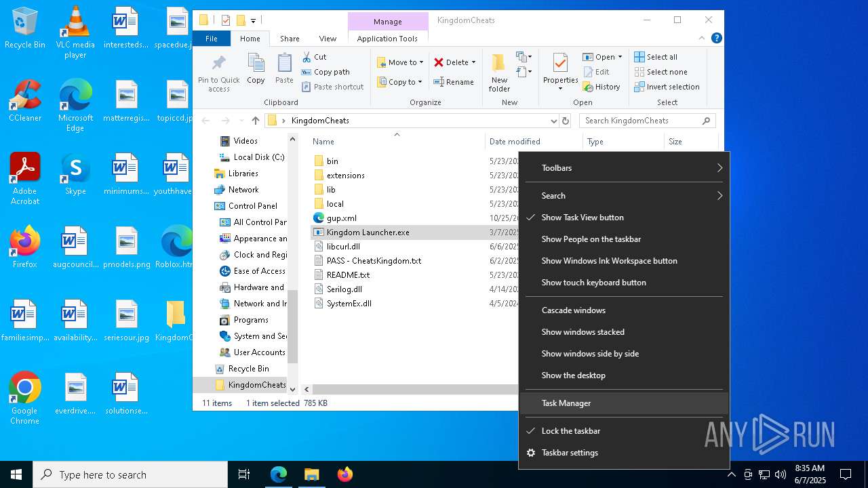Choose Taskbar settings from context menu
The height and width of the screenshot is (488, 868).
tap(624, 453)
